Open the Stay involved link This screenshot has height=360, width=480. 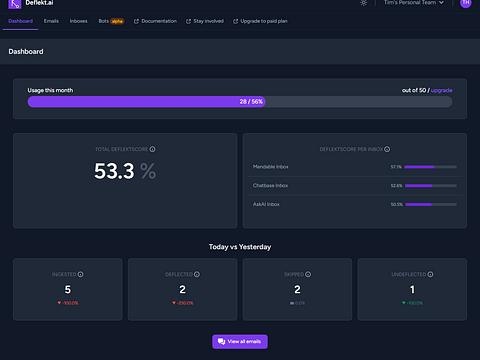205,21
